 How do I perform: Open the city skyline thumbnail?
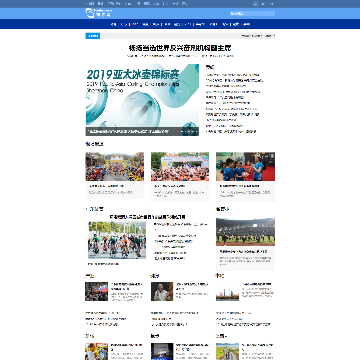pos(227,292)
